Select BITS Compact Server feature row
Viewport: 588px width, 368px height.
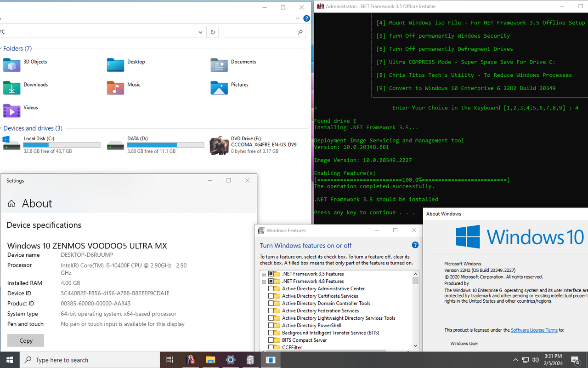click(x=304, y=340)
